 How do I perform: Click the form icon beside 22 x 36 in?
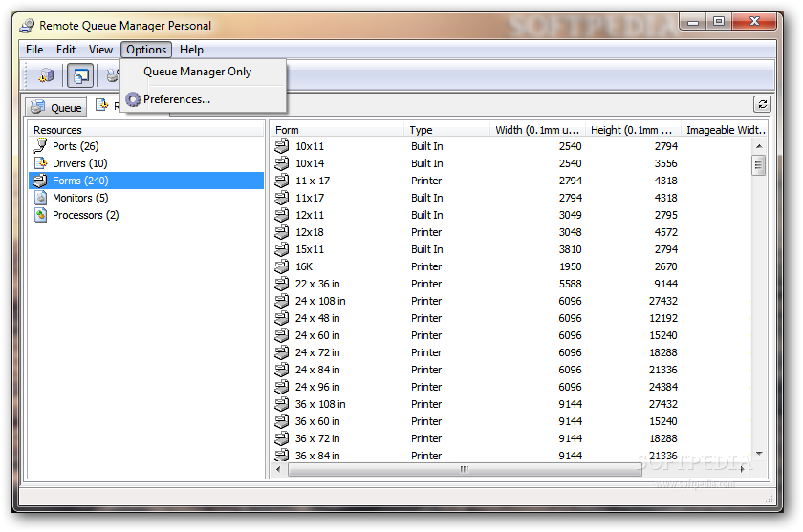[282, 284]
